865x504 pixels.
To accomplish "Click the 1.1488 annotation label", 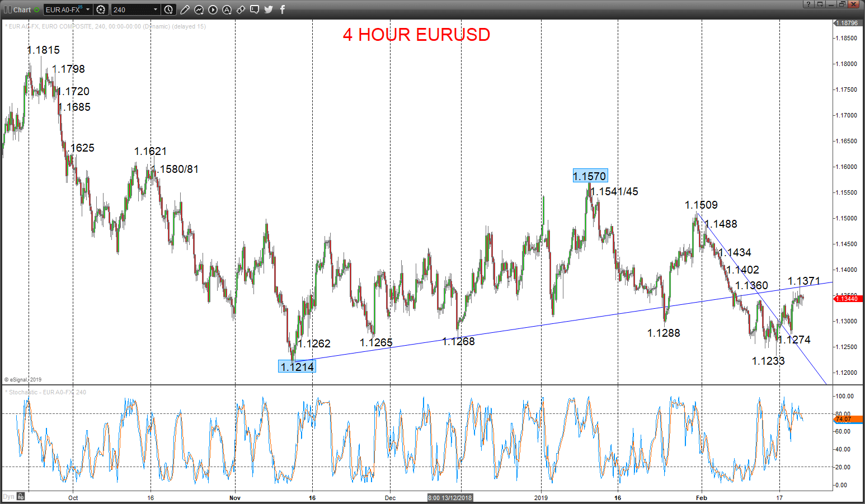I will [721, 224].
